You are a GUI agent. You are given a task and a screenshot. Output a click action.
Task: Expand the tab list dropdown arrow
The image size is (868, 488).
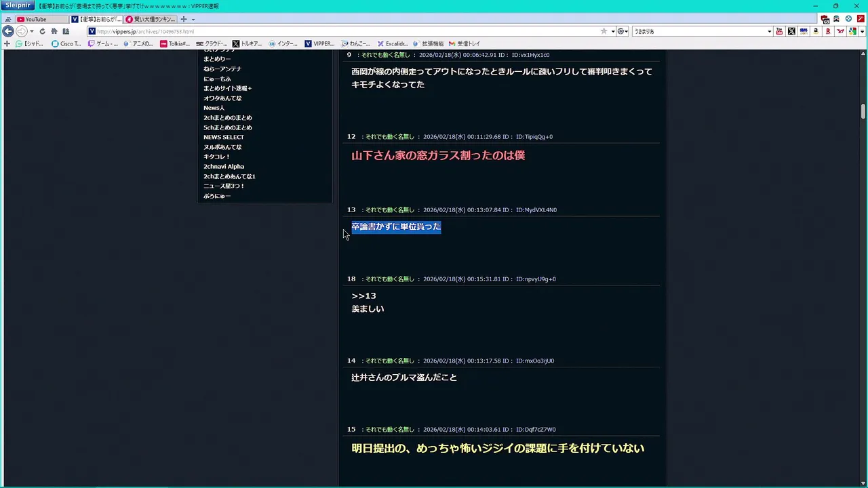(x=193, y=19)
